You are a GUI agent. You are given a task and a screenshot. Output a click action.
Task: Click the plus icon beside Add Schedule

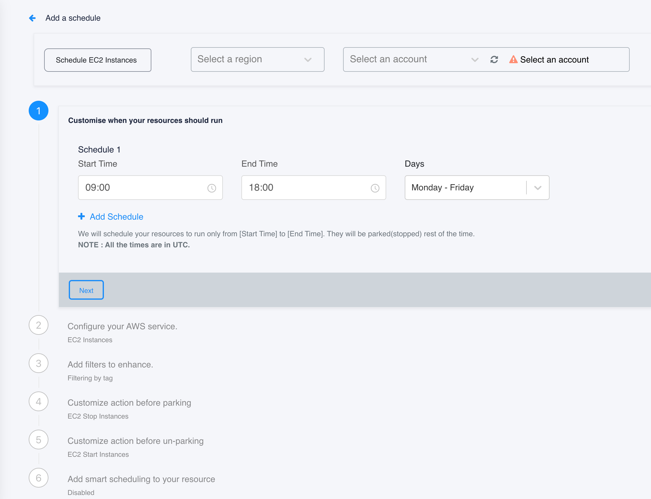pos(81,216)
